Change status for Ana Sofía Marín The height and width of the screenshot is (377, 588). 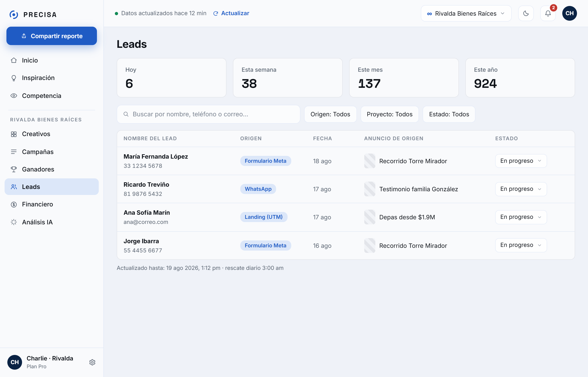(x=521, y=217)
